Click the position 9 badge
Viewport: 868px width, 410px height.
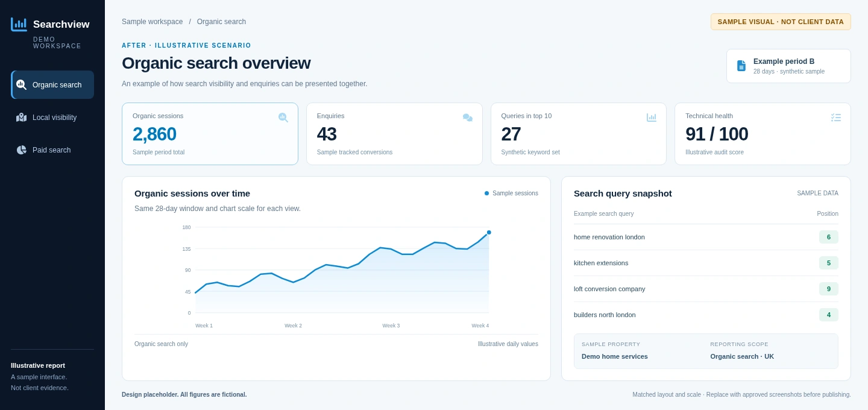point(828,289)
